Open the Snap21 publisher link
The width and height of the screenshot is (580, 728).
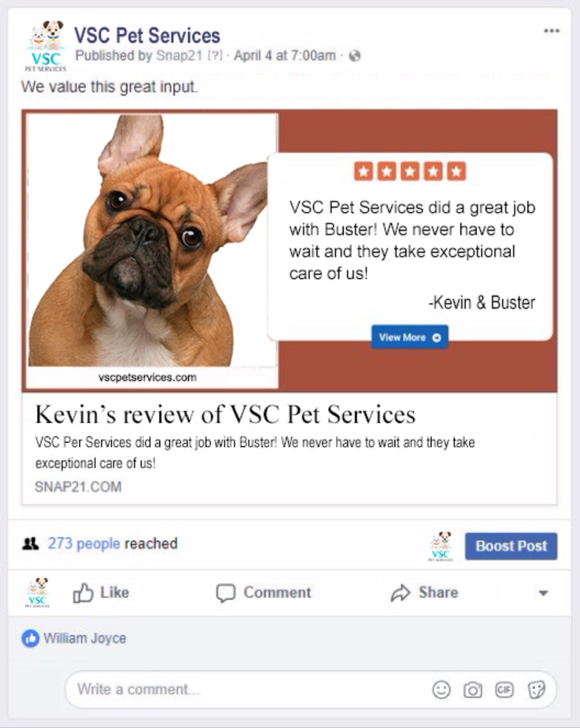coord(180,56)
